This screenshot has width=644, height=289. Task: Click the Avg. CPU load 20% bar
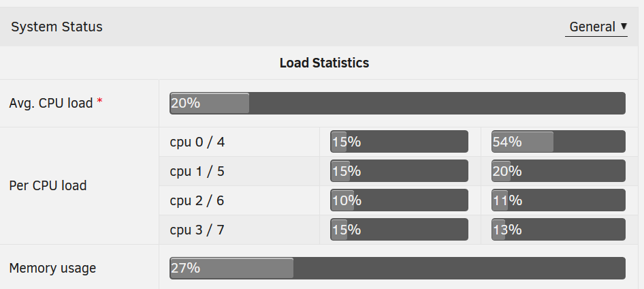tap(397, 103)
